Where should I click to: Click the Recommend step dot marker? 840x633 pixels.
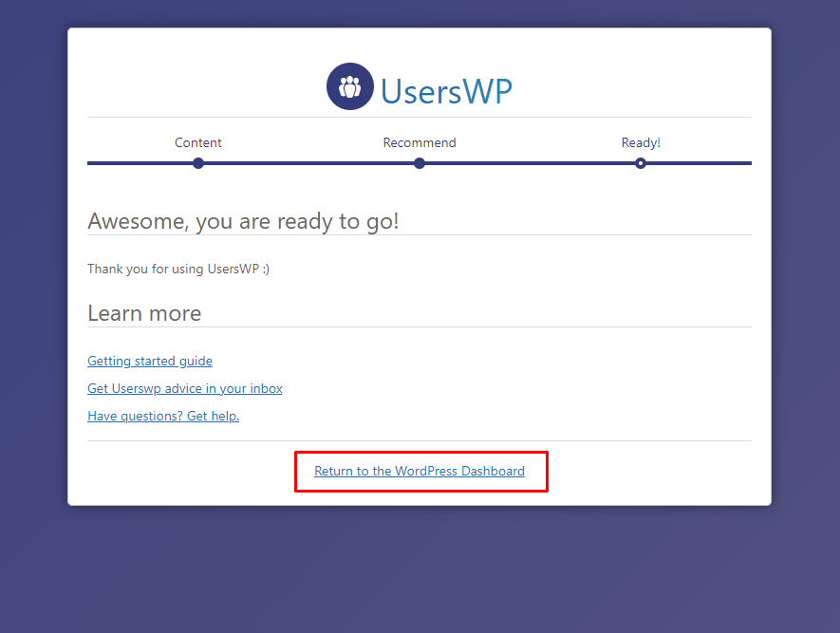420,163
